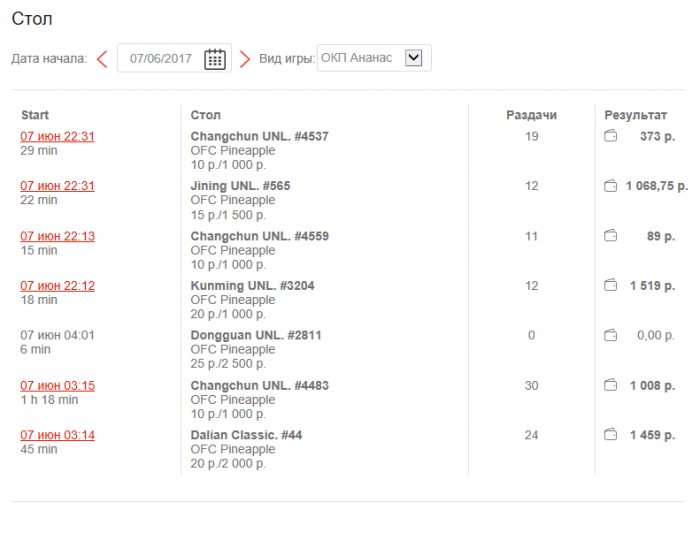The width and height of the screenshot is (700, 548).
Task: Open session link 07 июн 03:14
Action: [x=58, y=435]
